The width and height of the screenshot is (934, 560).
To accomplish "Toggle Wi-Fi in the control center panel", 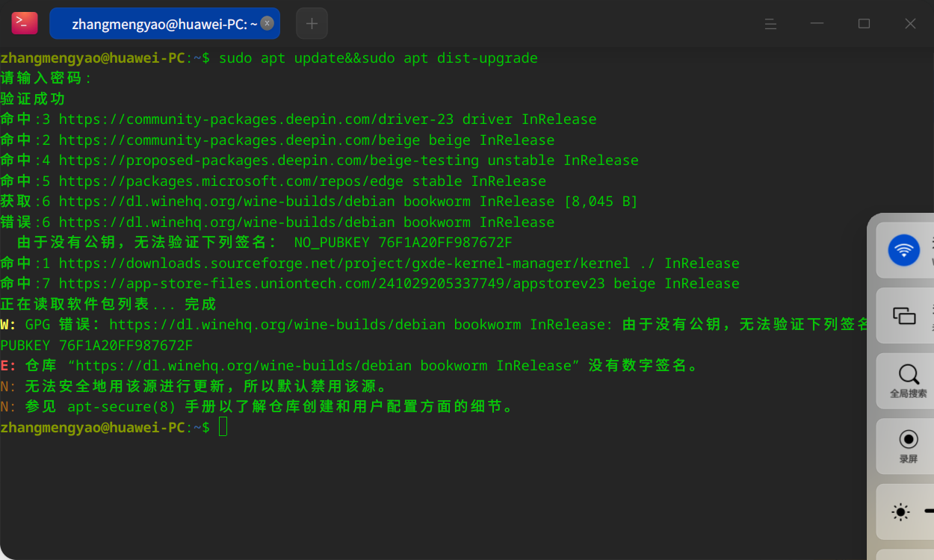I will 903,249.
